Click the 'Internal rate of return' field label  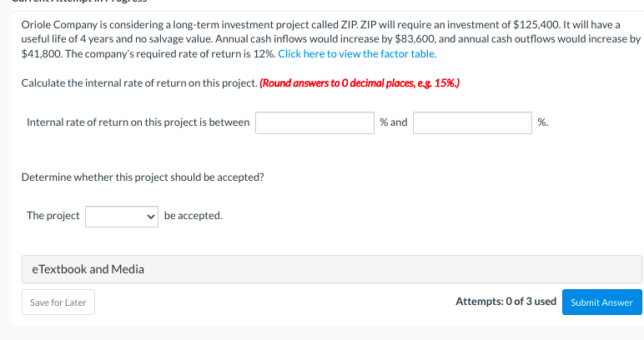[x=138, y=122]
